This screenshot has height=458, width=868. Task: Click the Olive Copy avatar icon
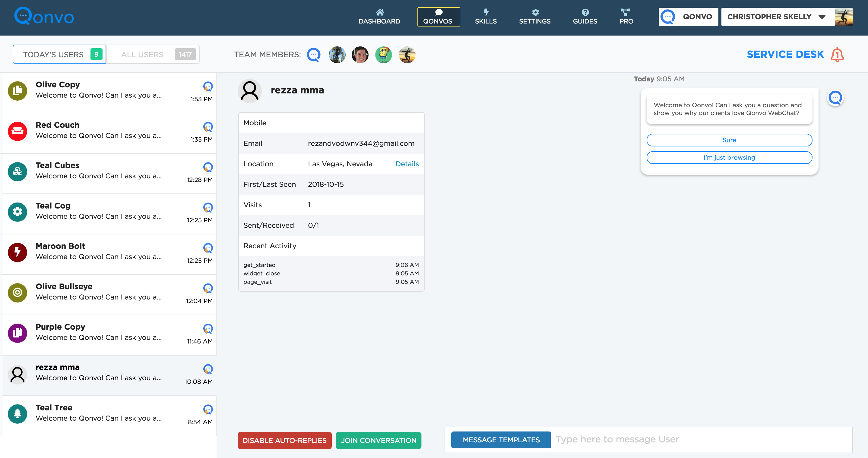[x=17, y=90]
